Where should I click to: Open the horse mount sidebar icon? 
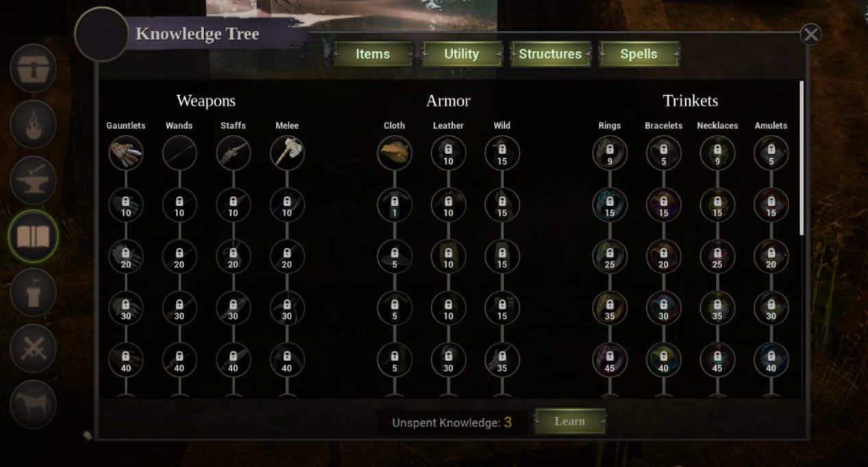(33, 405)
